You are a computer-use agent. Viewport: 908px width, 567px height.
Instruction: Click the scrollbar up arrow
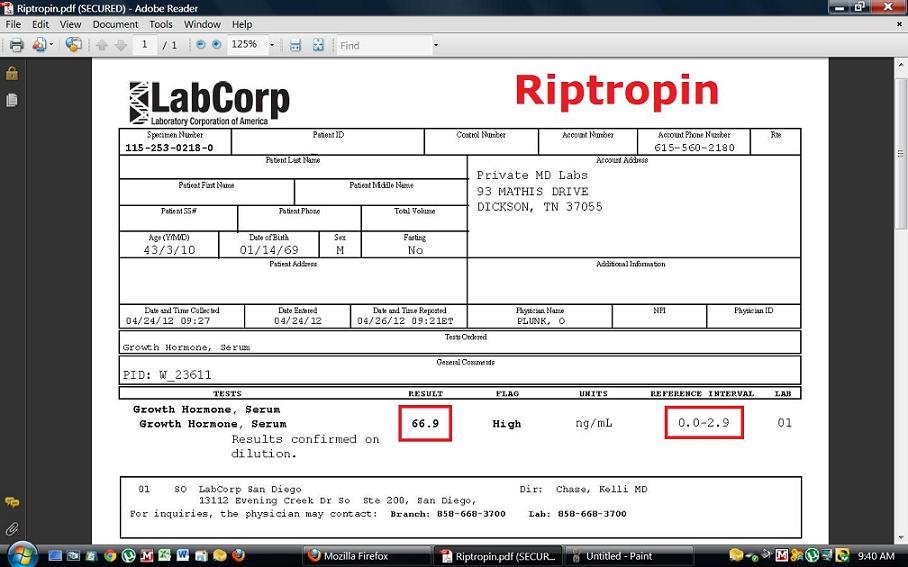tap(900, 64)
